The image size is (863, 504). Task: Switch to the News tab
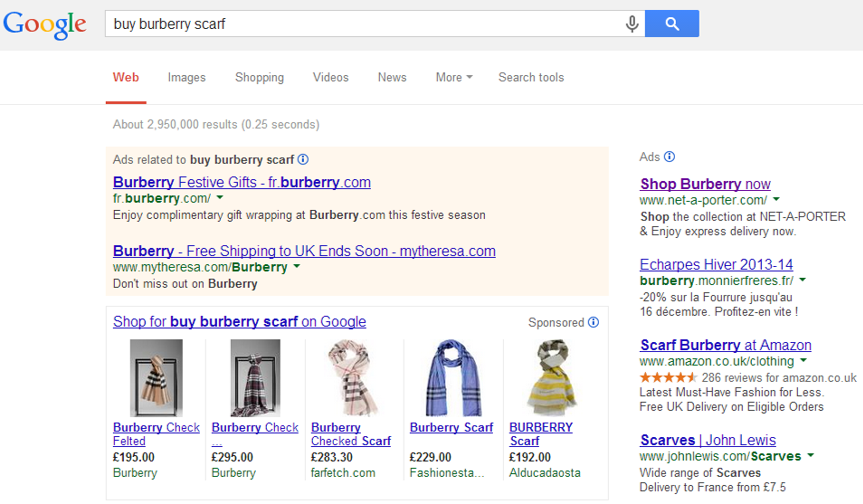(x=392, y=78)
